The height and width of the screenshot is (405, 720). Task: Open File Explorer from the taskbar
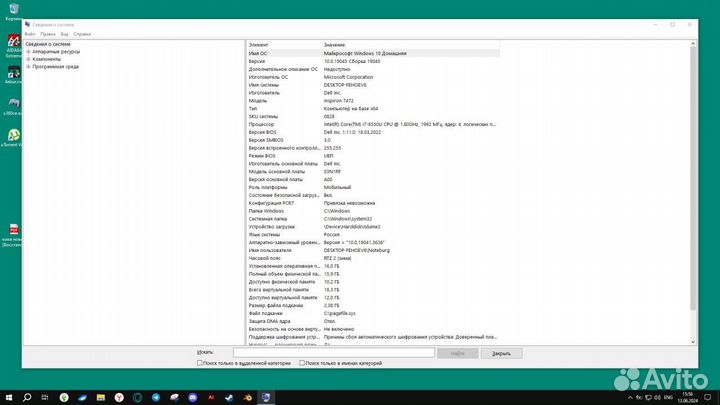click(x=101, y=397)
